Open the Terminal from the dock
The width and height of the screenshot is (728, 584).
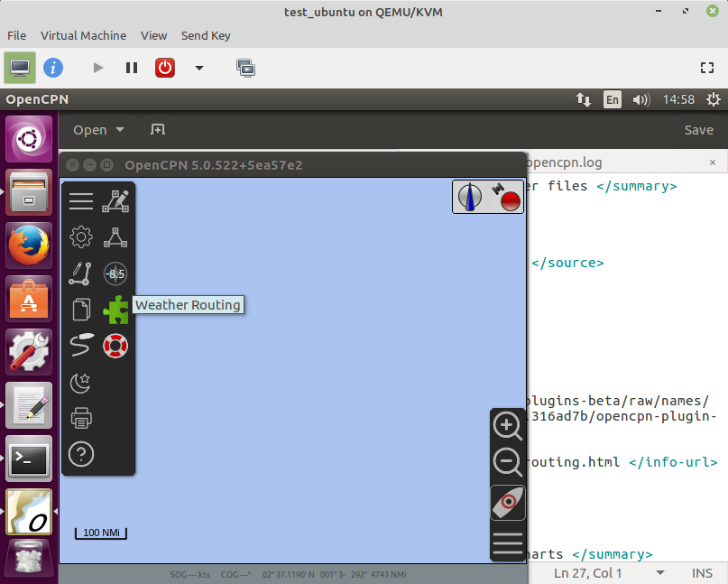[29, 459]
